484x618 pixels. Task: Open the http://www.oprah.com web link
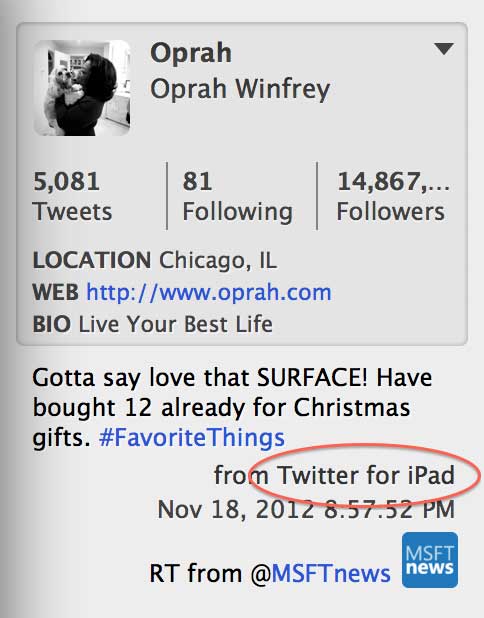click(209, 292)
